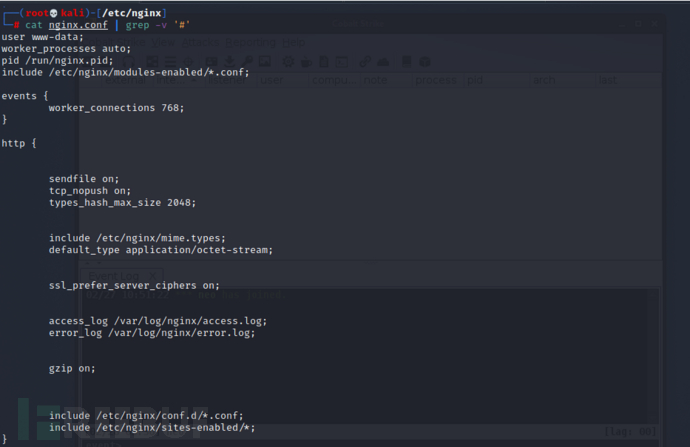Click the sites-enabled include line

point(151,428)
